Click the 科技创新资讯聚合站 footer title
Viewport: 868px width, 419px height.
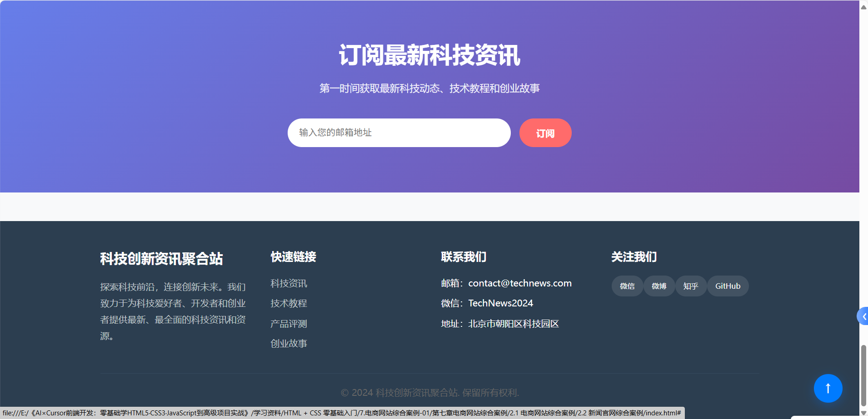click(x=161, y=258)
